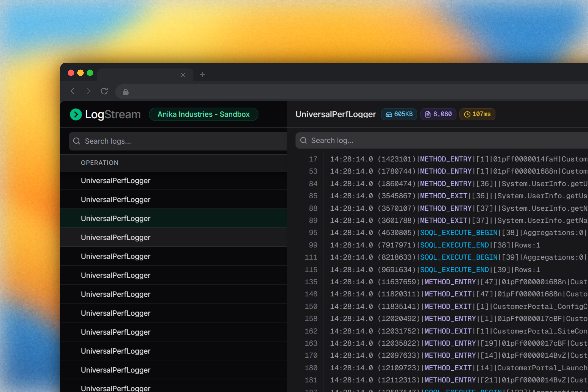Viewport: 588px width, 392px height.
Task: Select log line 111 SOQL_EXECUTE_BEGIN [39]
Action: point(438,257)
